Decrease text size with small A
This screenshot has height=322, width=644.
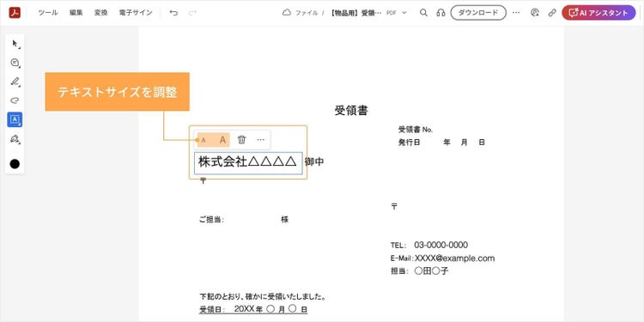coord(204,141)
